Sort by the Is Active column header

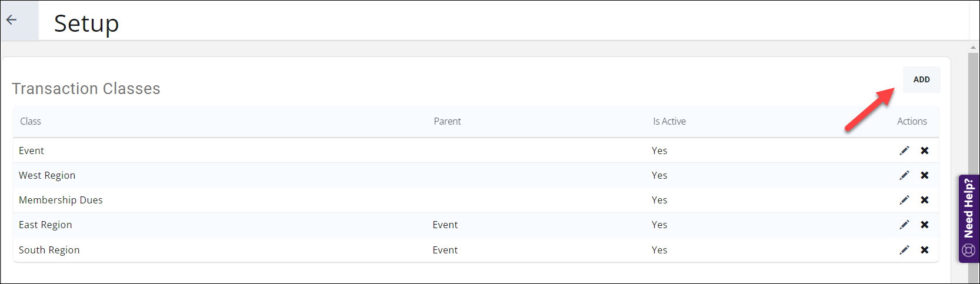[x=669, y=121]
